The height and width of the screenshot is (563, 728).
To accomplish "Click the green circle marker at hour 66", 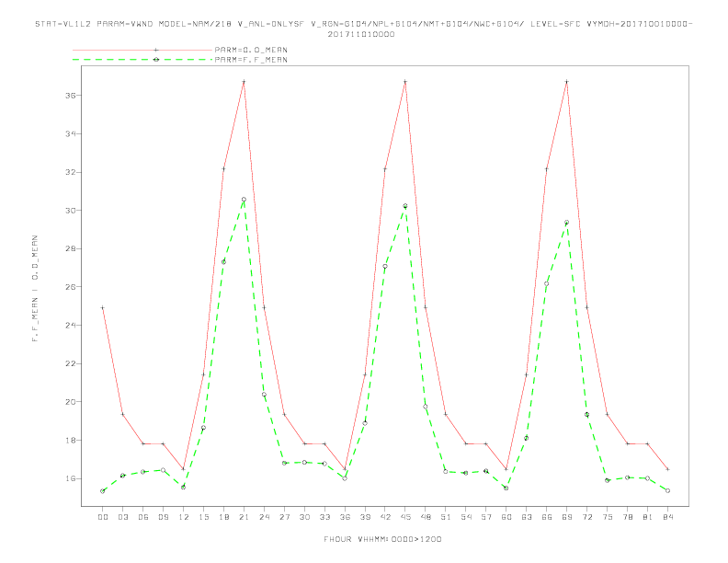I will [x=547, y=284].
